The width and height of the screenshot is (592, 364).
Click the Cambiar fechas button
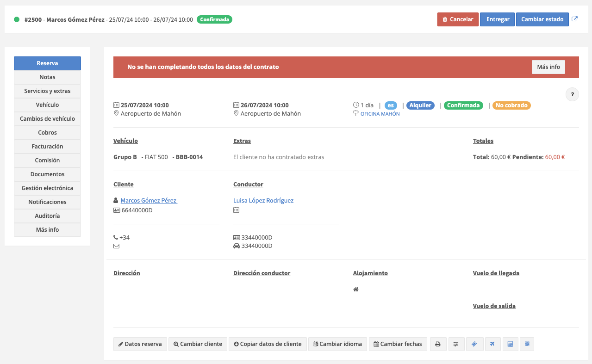[x=398, y=344]
